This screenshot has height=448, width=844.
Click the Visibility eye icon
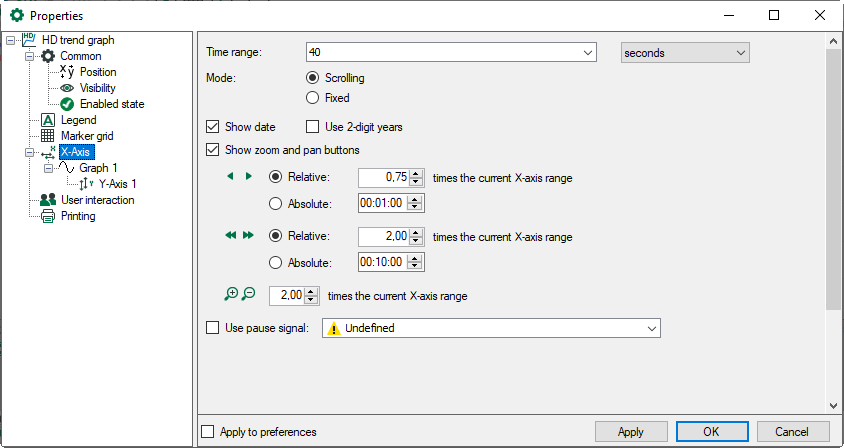click(x=67, y=88)
